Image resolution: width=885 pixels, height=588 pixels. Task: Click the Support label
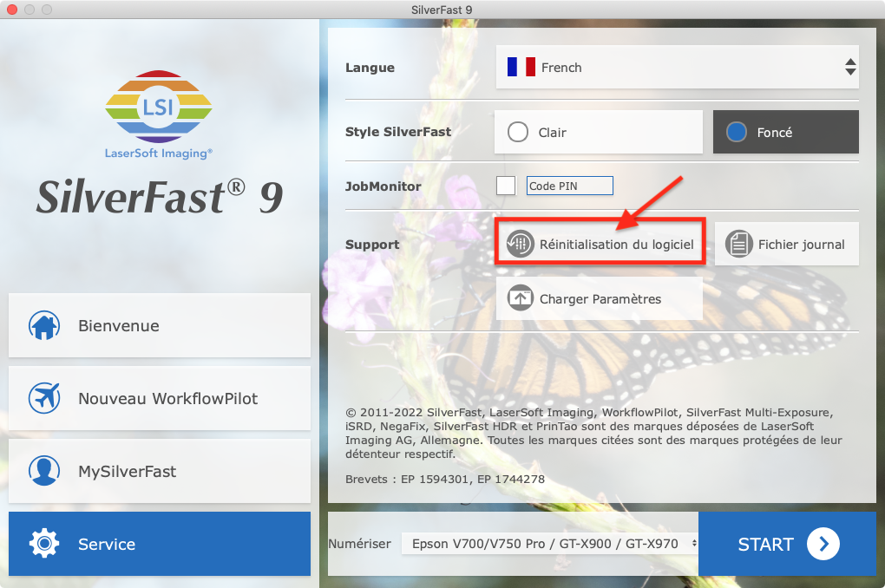point(372,245)
